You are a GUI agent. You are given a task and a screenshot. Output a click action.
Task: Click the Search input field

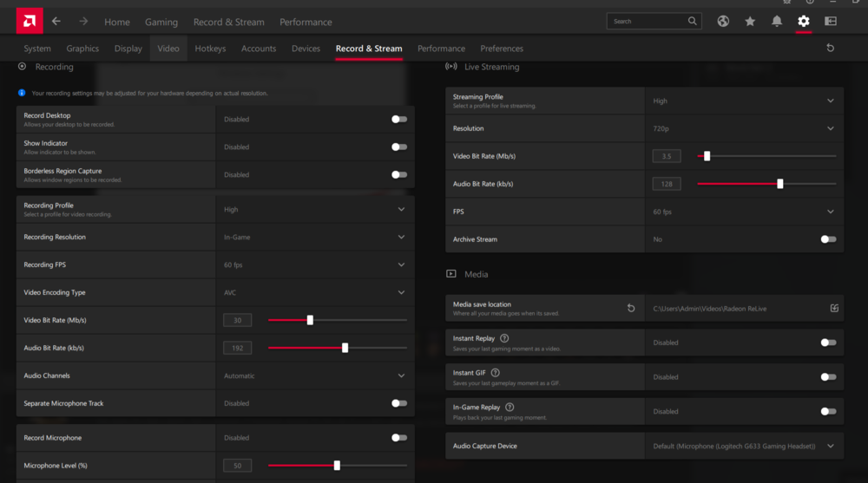pyautogui.click(x=647, y=22)
